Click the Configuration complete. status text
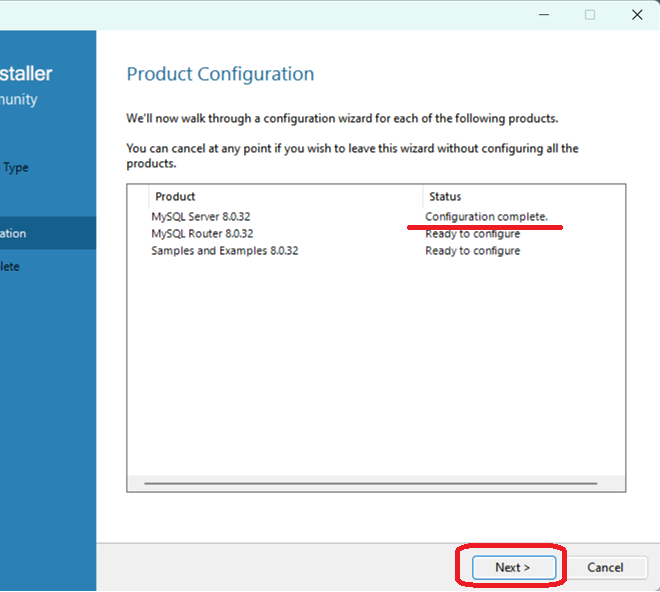660x592 pixels. (x=486, y=216)
